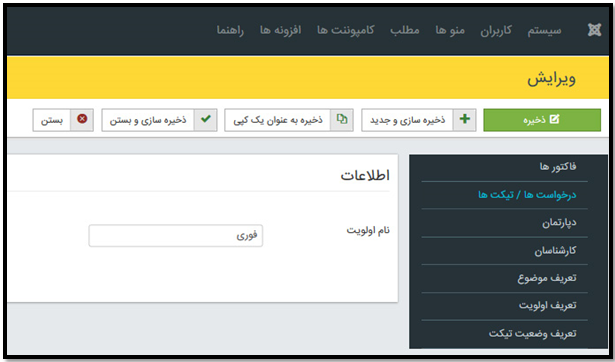Click ذخیره به عنوان یک کپی button label
Viewport: 615px width, 362px height.
278,120
